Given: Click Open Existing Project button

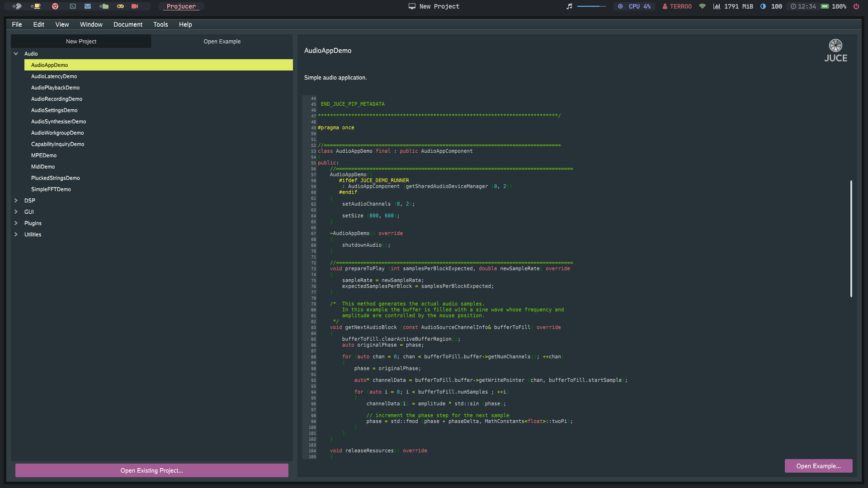Looking at the screenshot, I should (151, 470).
